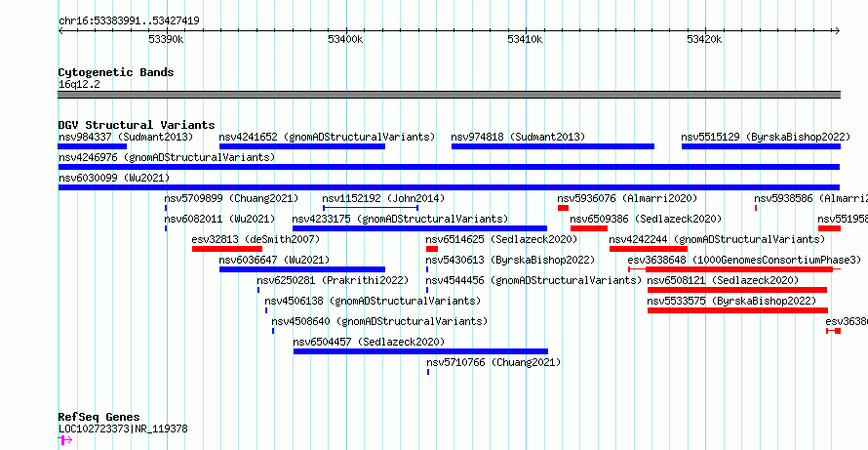This screenshot has width=868, height=450.
Task: Click the left arrowhead of the ruler
Action: pos(60,31)
